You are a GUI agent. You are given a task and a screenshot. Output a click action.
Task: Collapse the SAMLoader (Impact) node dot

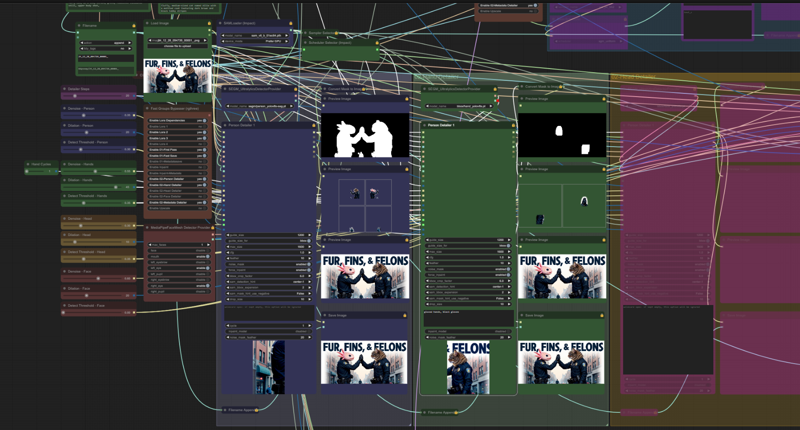[x=220, y=23]
